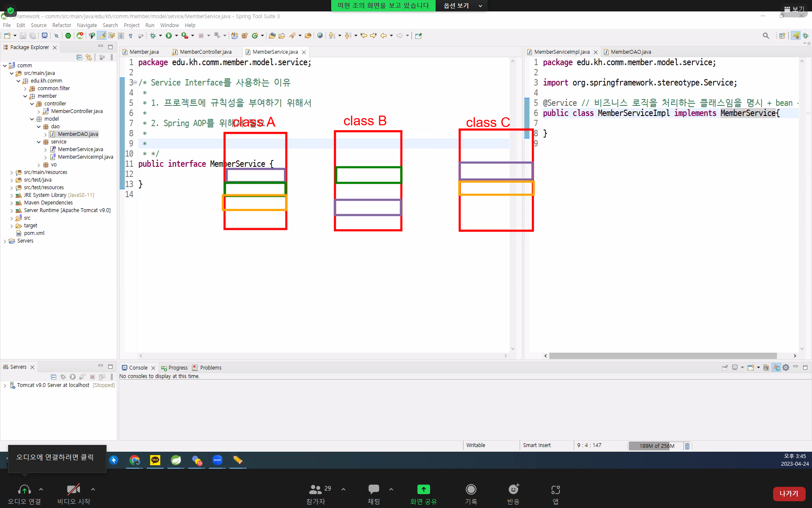
Task: Click the Back navigation arrow in toolbar
Action: point(384,36)
